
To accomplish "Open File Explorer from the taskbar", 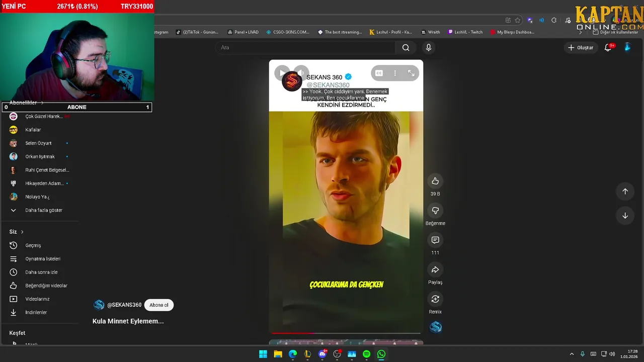I will click(278, 354).
